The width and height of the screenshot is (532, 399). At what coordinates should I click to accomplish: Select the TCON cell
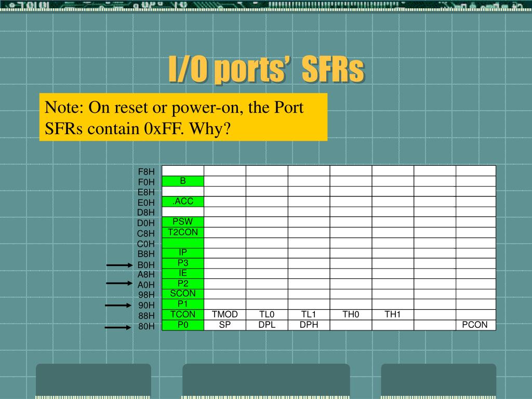click(x=183, y=314)
